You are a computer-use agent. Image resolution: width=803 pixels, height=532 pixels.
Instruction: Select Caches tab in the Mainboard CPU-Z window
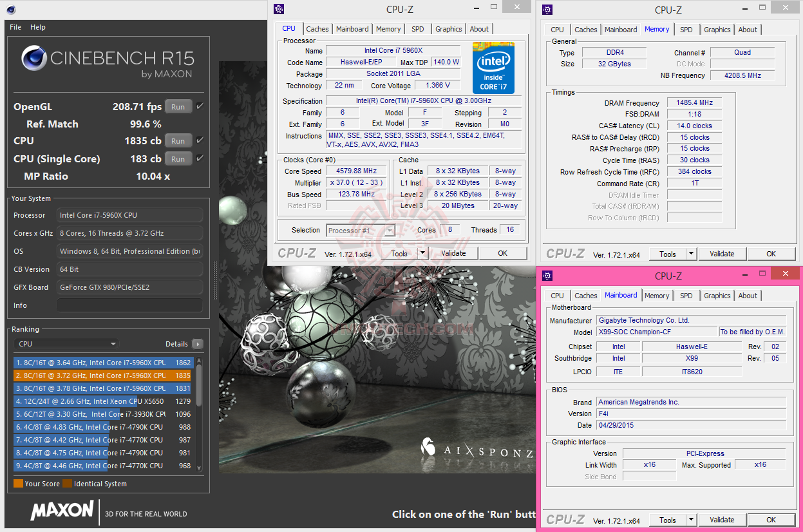pyautogui.click(x=586, y=296)
